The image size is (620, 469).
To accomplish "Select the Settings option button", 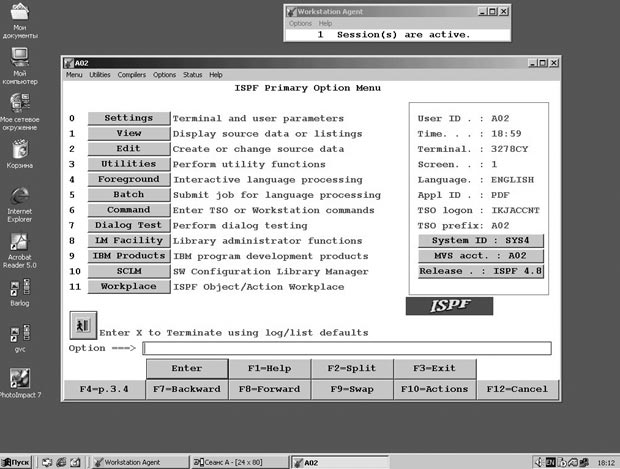I will [129, 118].
